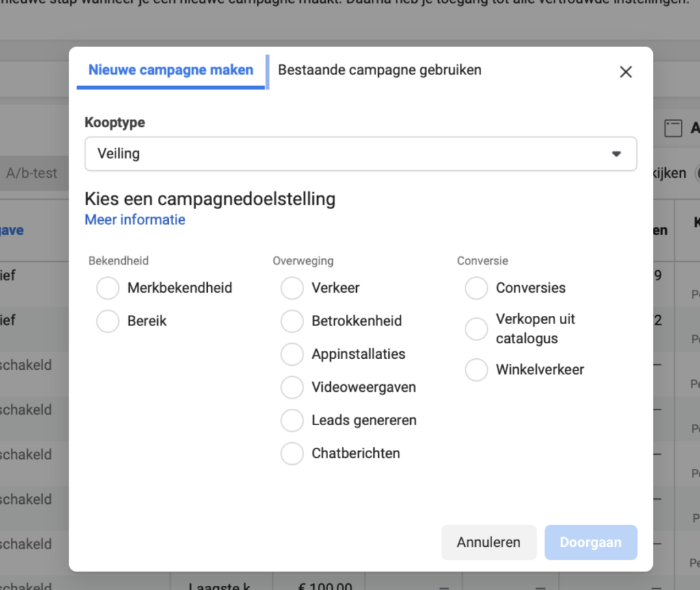Select the Merkbekendheid objective
The height and width of the screenshot is (590, 700).
pyautogui.click(x=107, y=288)
